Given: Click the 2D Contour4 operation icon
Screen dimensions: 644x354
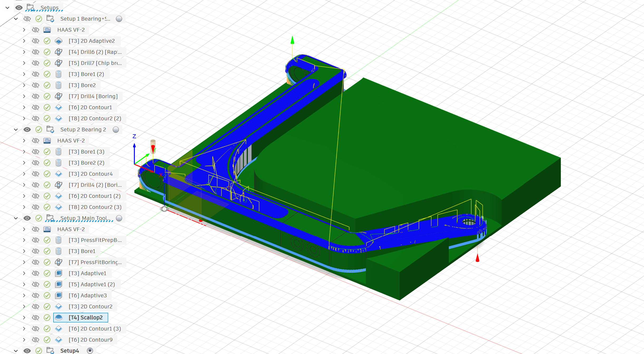Looking at the screenshot, I should [x=59, y=174].
